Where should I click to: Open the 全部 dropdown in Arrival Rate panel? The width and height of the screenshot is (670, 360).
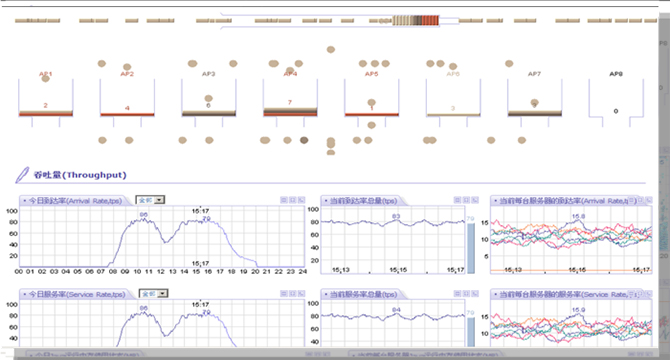(150, 200)
